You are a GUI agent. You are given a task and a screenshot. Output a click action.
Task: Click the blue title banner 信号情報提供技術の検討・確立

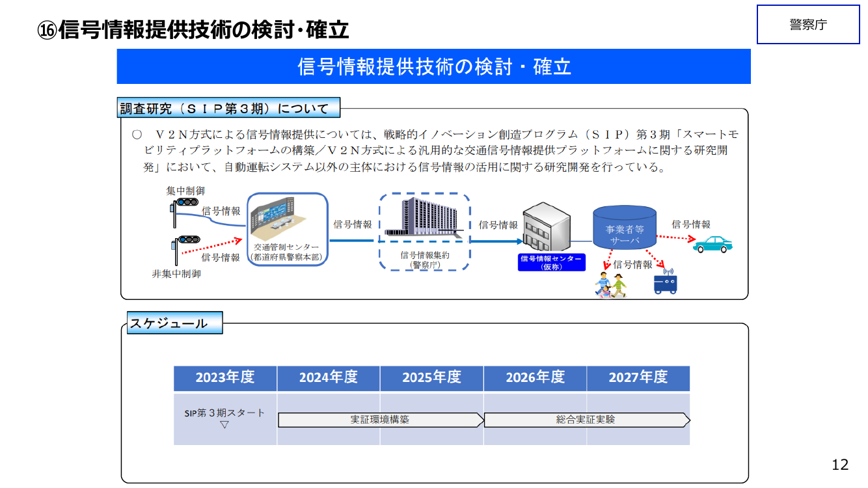coord(433,66)
